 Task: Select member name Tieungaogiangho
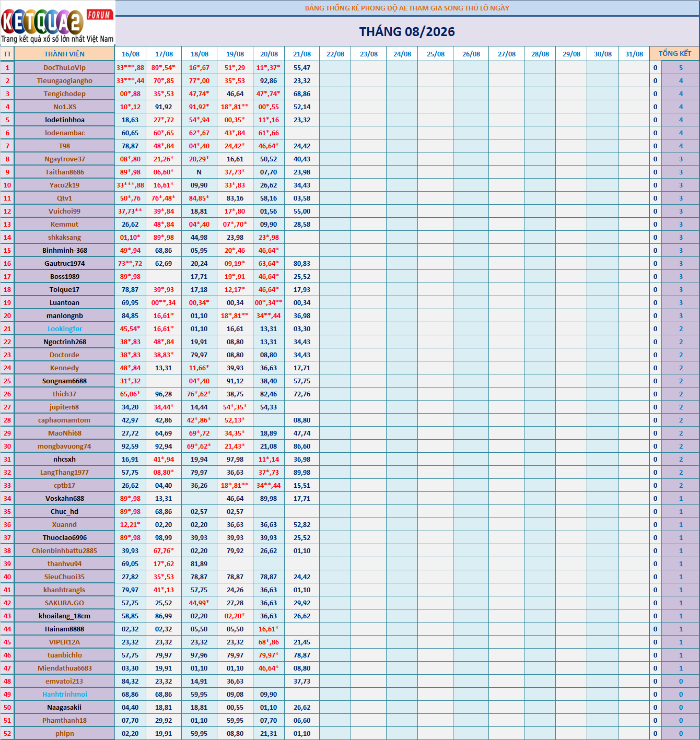tap(64, 80)
